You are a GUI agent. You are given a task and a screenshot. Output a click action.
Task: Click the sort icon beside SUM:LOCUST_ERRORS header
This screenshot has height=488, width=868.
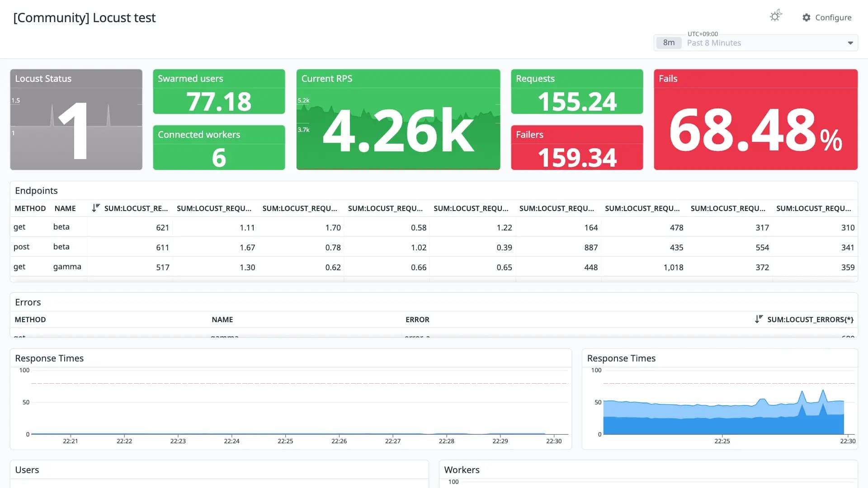759,319
